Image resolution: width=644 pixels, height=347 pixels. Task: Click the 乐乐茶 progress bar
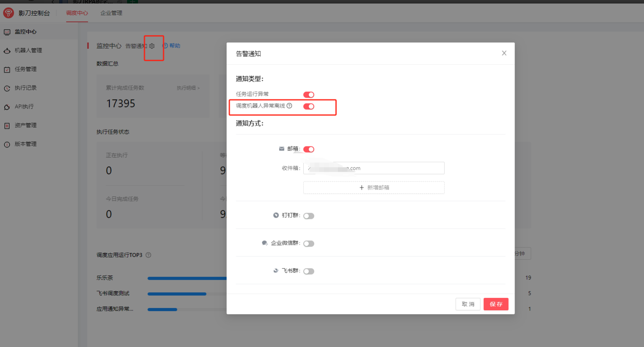187,278
